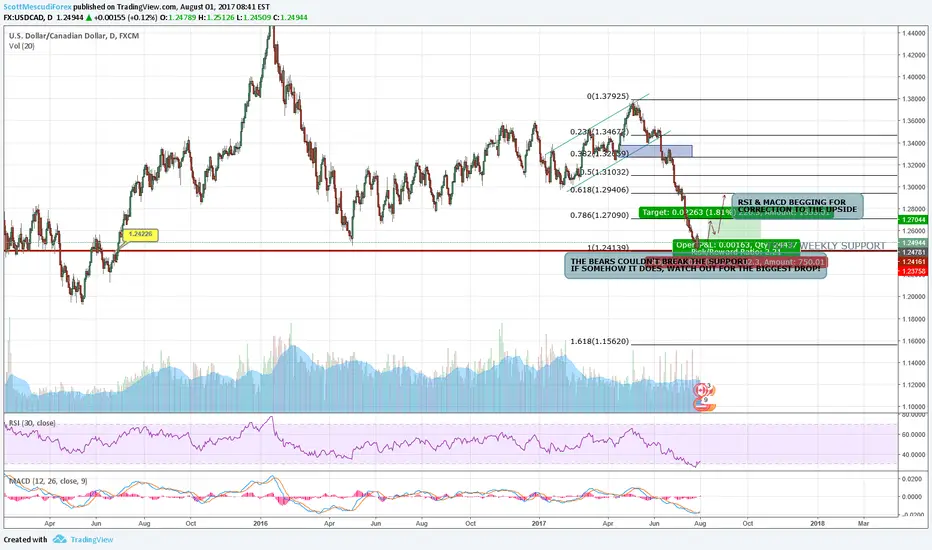Select THE BEARS COULDN'T BREAK THE SUPPORT note
This screenshot has width=932, height=550.
click(x=695, y=266)
